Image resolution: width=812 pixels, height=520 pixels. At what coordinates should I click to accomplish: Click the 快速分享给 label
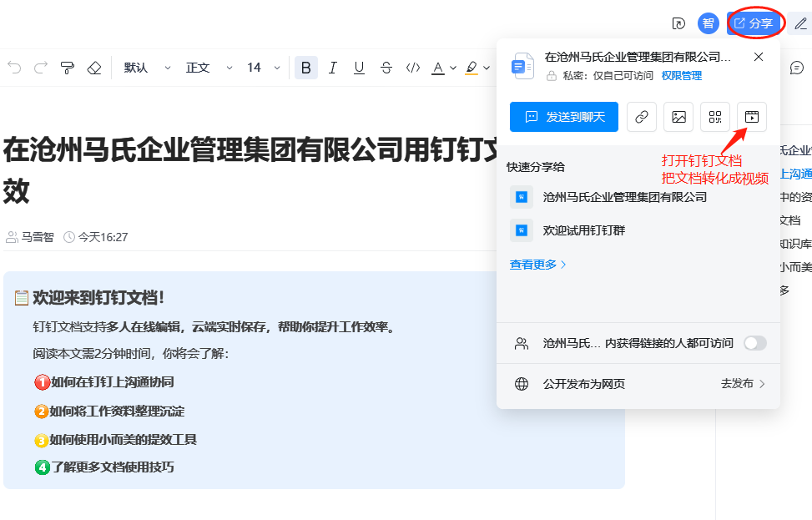click(x=536, y=167)
